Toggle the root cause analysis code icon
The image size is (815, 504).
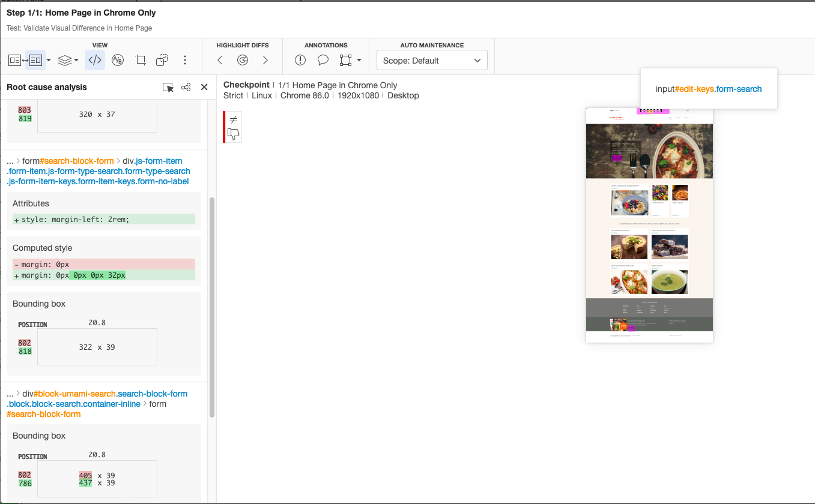95,60
